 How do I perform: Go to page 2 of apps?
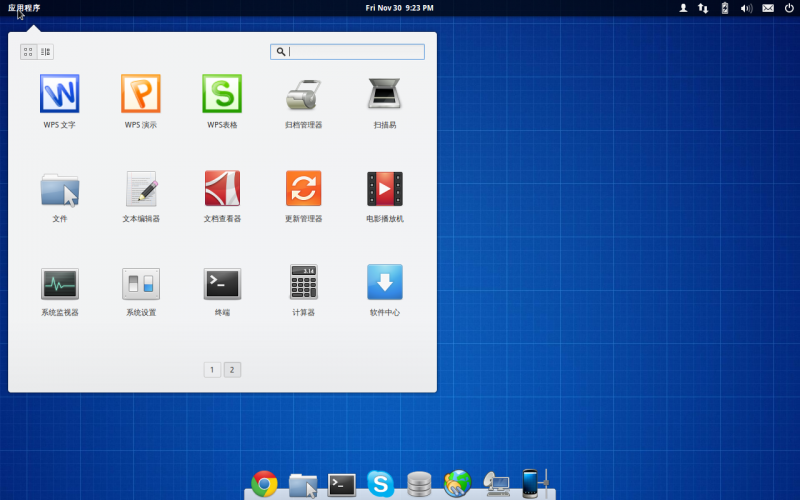click(x=232, y=370)
